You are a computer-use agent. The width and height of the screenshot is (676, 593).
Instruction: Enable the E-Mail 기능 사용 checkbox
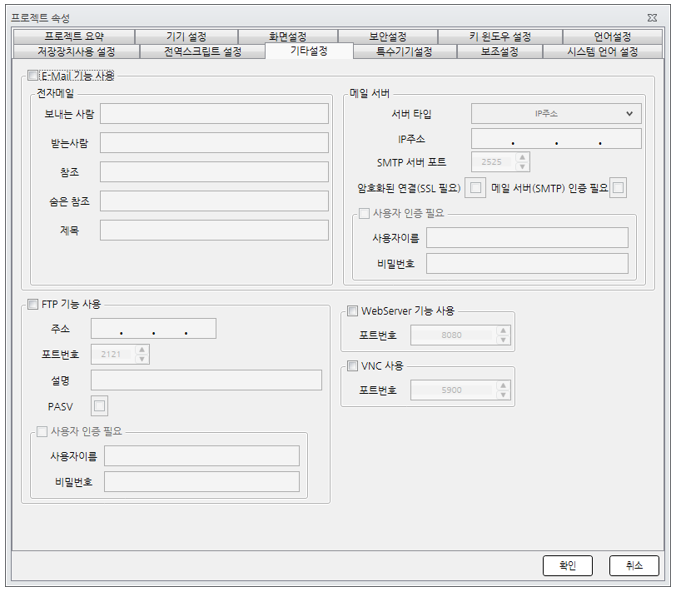coord(33,76)
